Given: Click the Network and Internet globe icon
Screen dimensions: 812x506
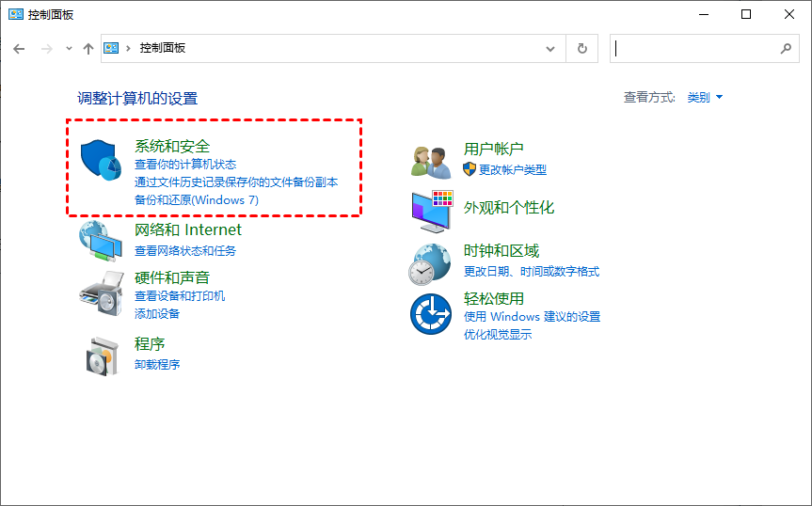Looking at the screenshot, I should 101,241.
